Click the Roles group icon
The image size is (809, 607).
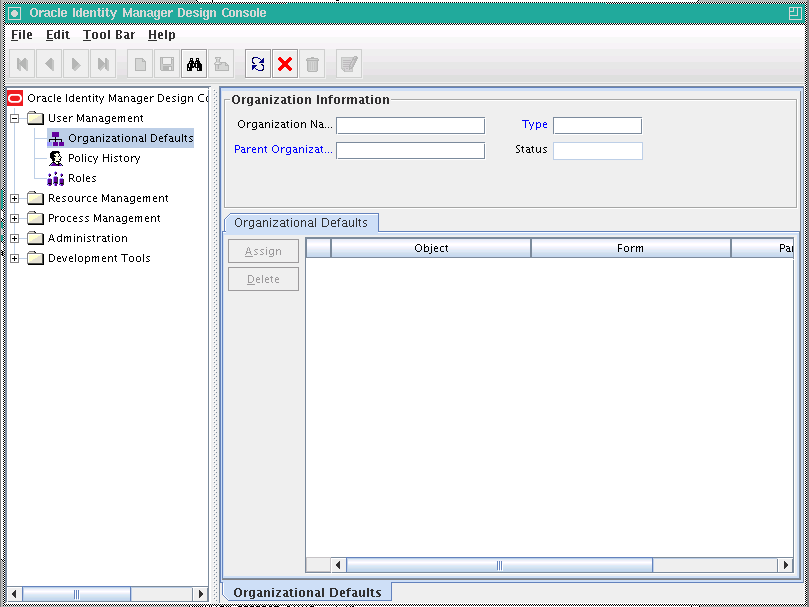[55, 178]
